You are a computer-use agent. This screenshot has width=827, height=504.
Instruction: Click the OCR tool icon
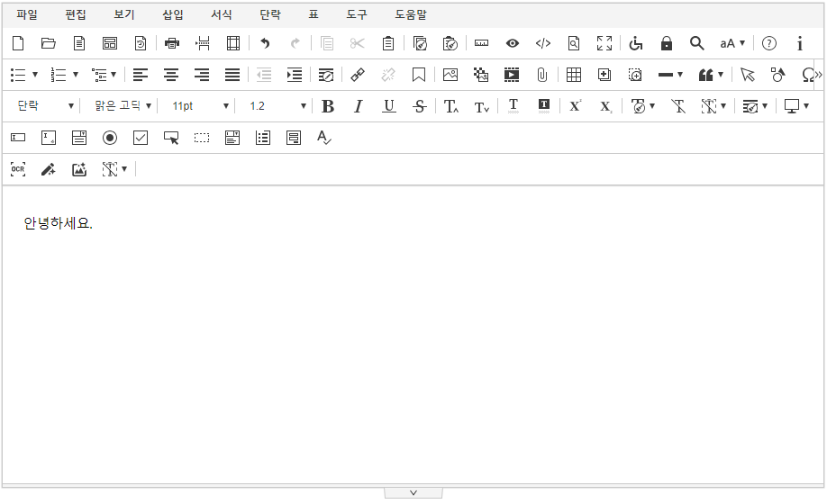click(18, 169)
